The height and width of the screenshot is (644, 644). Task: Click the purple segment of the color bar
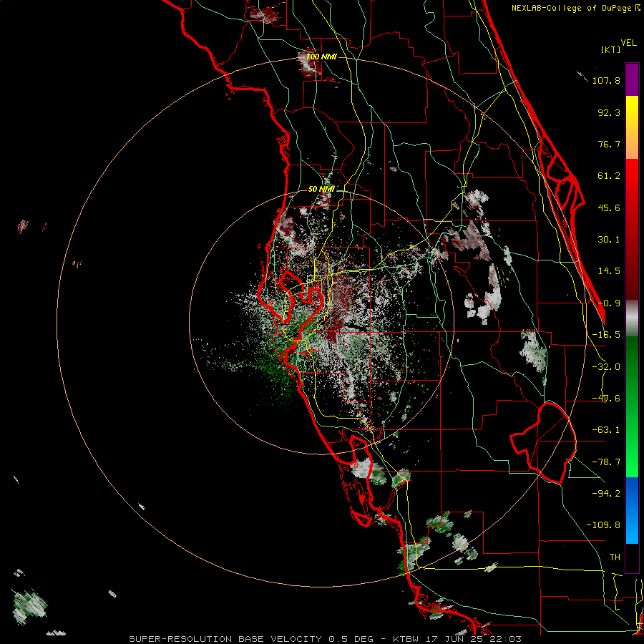coord(632,79)
